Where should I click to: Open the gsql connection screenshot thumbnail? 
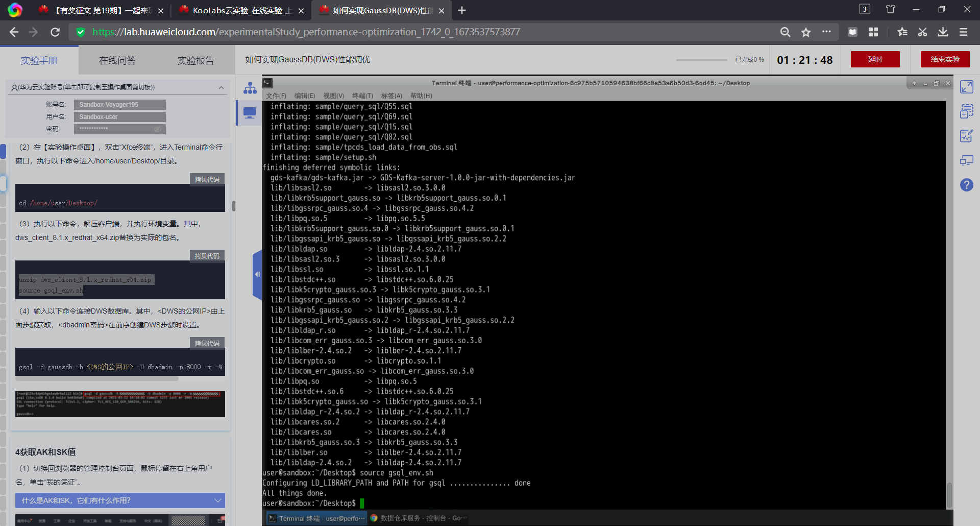point(120,404)
